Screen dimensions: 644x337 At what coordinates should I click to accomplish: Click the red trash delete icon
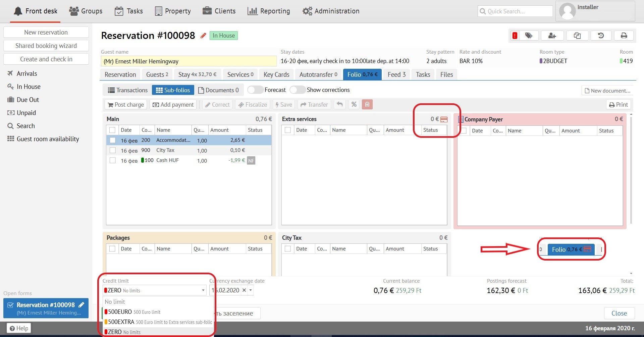pyautogui.click(x=367, y=105)
